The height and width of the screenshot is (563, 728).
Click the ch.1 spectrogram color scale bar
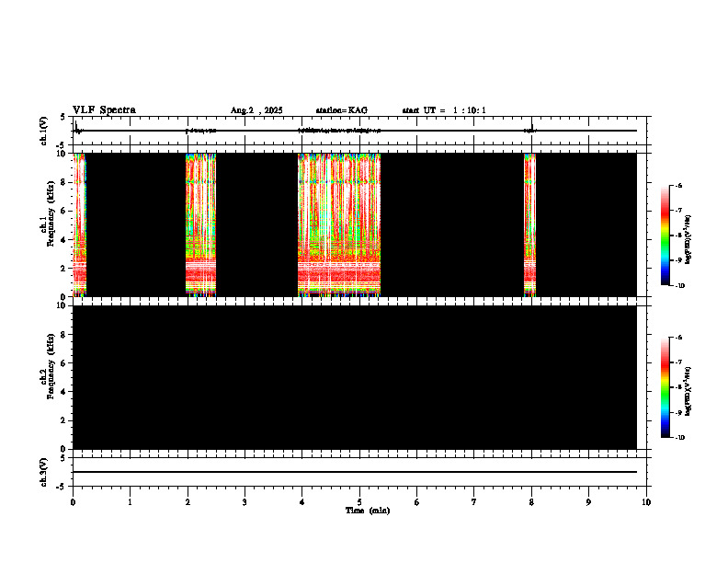[665, 236]
